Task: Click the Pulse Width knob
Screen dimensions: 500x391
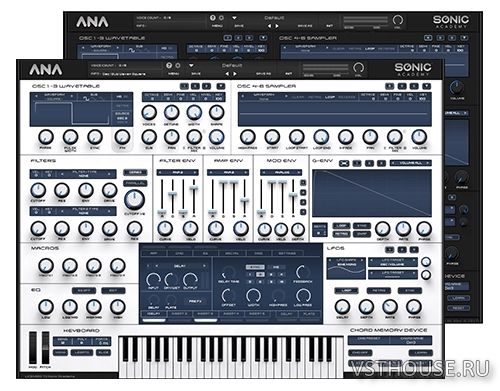Action: [70, 137]
